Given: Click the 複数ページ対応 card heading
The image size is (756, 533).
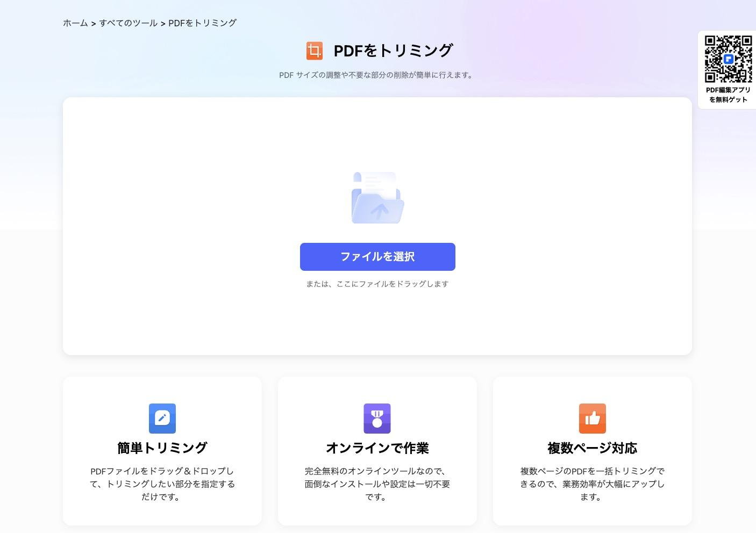Looking at the screenshot, I should point(592,448).
